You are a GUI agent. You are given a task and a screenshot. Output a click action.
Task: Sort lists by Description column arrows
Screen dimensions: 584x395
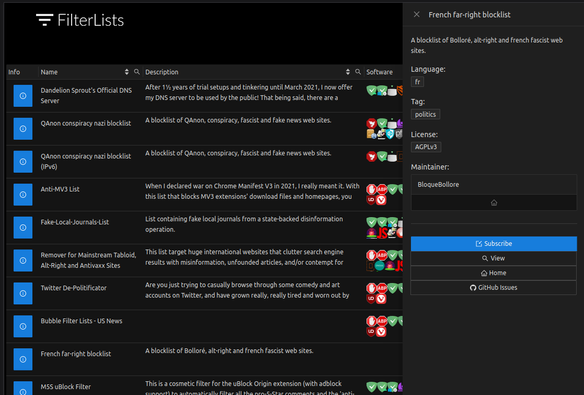coord(348,72)
